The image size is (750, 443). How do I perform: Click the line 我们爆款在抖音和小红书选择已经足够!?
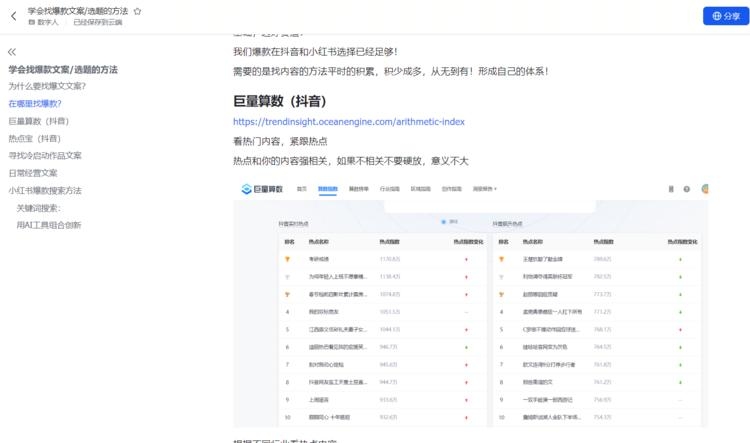(315, 52)
